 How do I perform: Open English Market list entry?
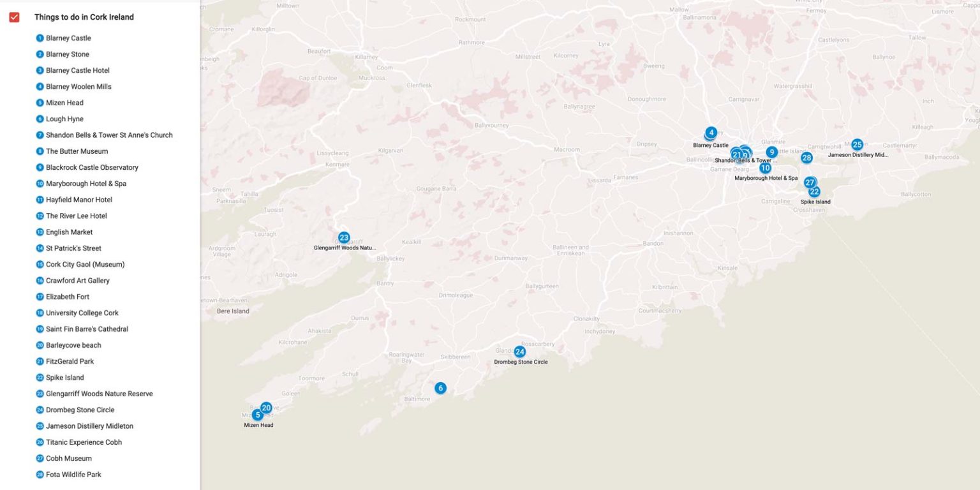click(x=69, y=232)
